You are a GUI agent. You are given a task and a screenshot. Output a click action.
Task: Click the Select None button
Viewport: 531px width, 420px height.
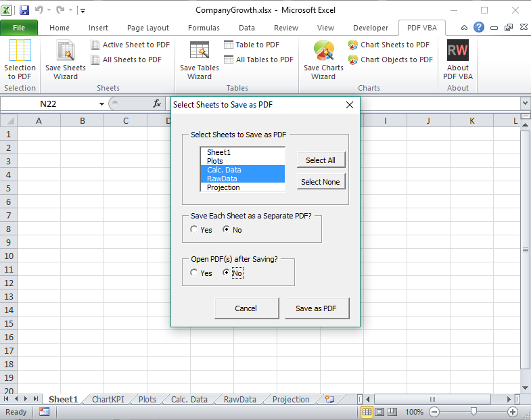pos(321,182)
